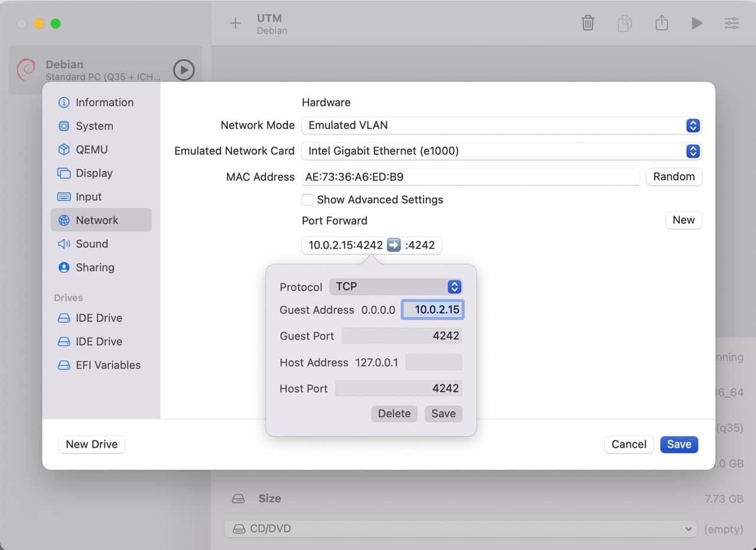The width and height of the screenshot is (756, 550).
Task: Click the share icon in toolbar
Action: [x=661, y=23]
